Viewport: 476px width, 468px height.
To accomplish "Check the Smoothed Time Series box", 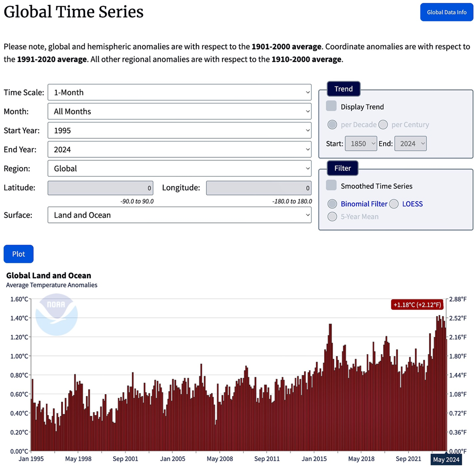I will click(x=331, y=185).
